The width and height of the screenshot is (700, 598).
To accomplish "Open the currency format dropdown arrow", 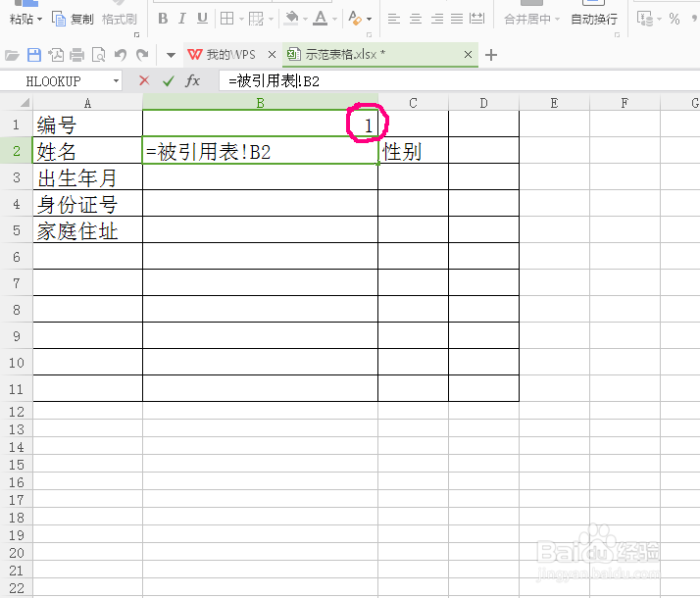I will click(x=659, y=20).
